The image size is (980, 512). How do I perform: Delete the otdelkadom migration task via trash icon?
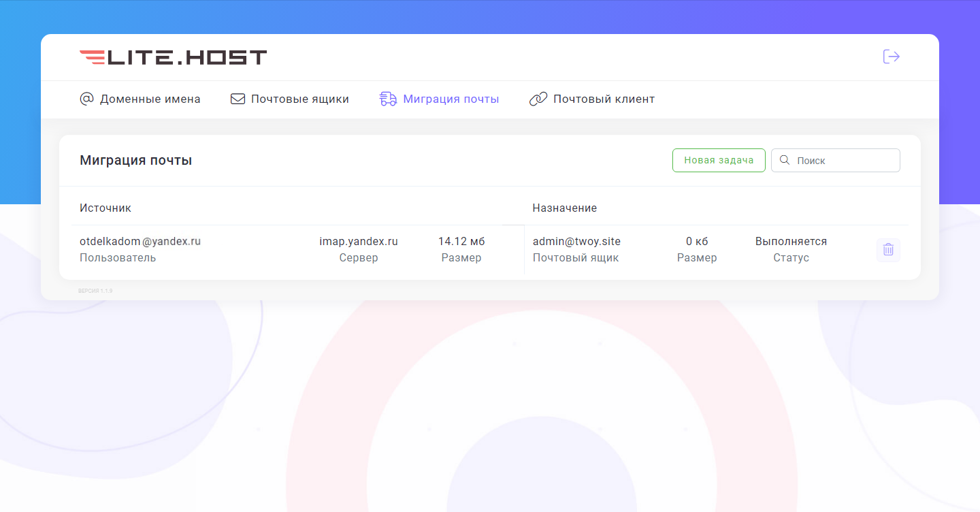click(x=888, y=250)
